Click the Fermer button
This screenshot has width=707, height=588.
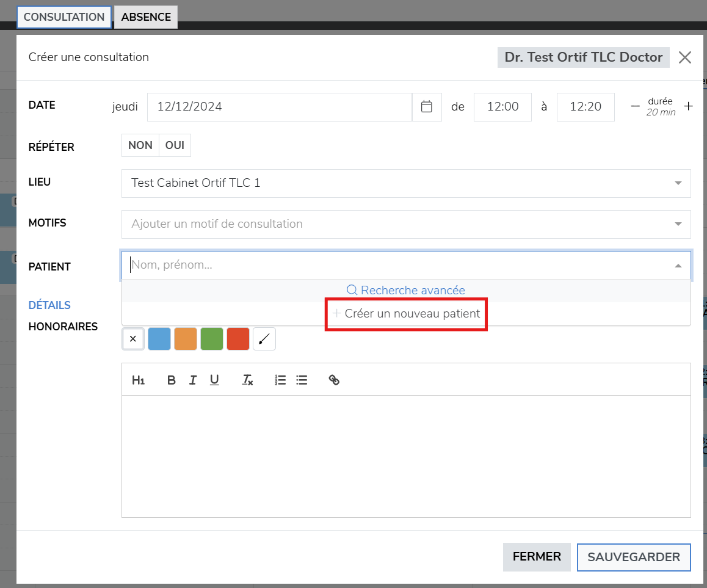537,557
